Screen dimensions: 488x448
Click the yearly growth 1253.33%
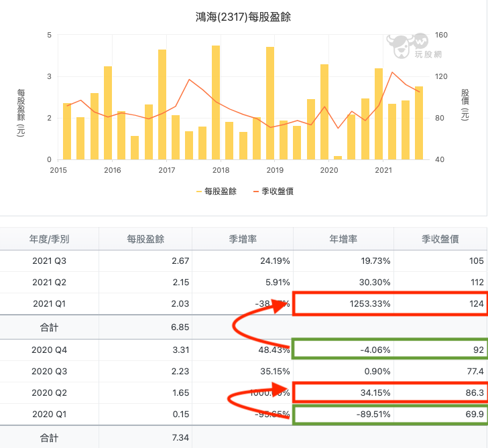tap(370, 304)
